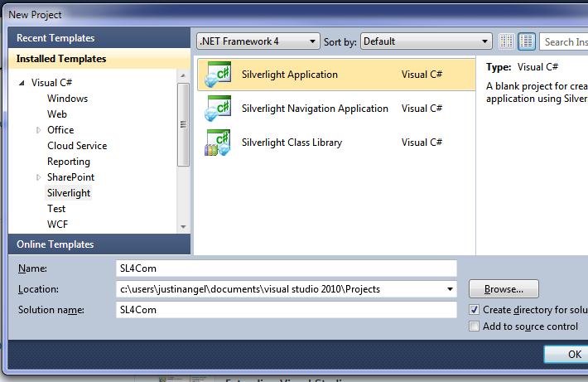Select Windows in the template tree

pos(68,99)
